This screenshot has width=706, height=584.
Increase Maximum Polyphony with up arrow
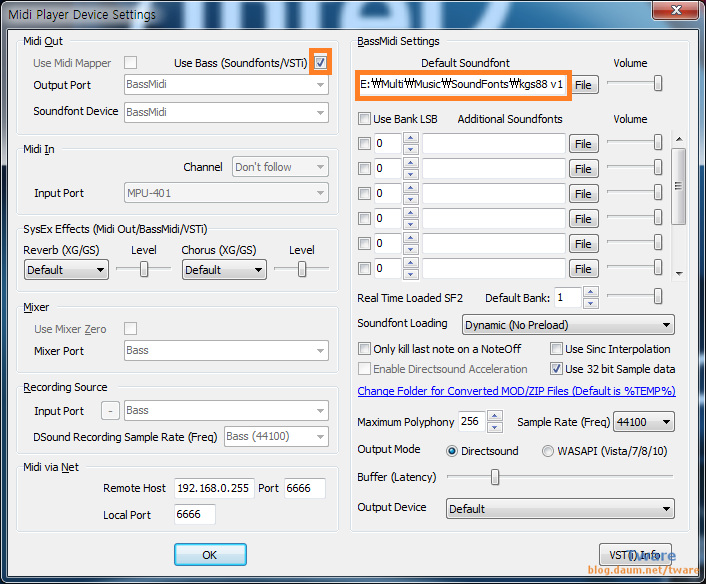tap(494, 416)
